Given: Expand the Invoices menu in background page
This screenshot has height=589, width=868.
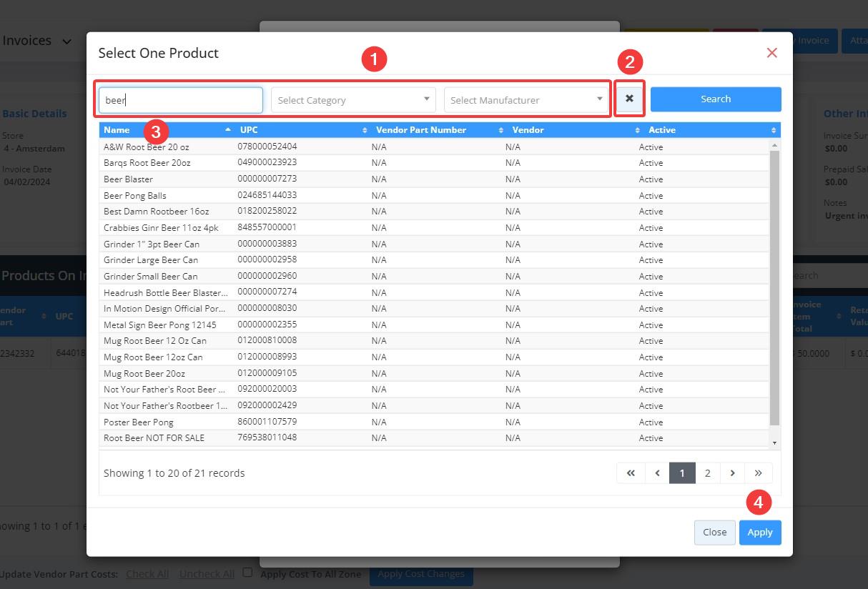Looking at the screenshot, I should pyautogui.click(x=36, y=41).
